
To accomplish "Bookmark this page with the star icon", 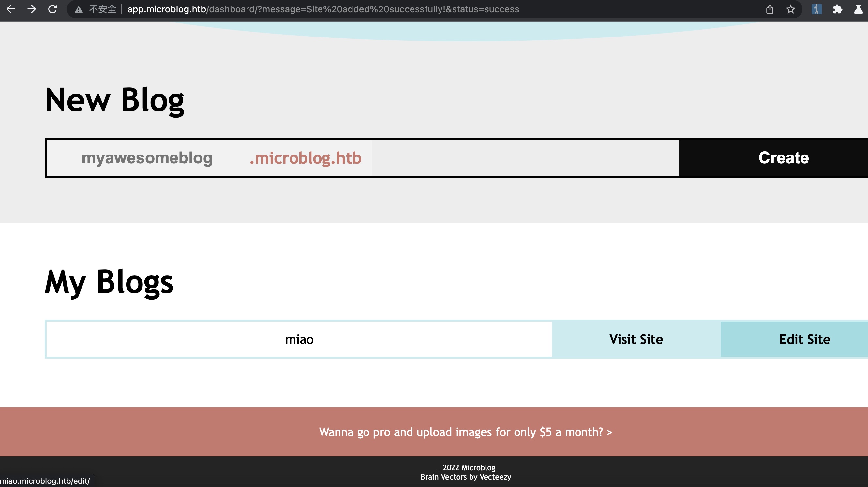I will click(790, 9).
